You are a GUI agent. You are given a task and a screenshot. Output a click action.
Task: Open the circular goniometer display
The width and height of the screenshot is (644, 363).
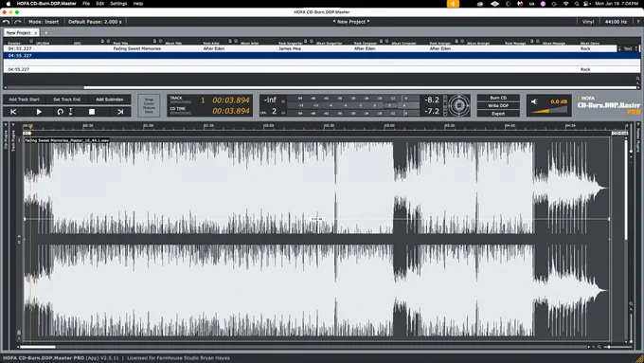pos(458,105)
